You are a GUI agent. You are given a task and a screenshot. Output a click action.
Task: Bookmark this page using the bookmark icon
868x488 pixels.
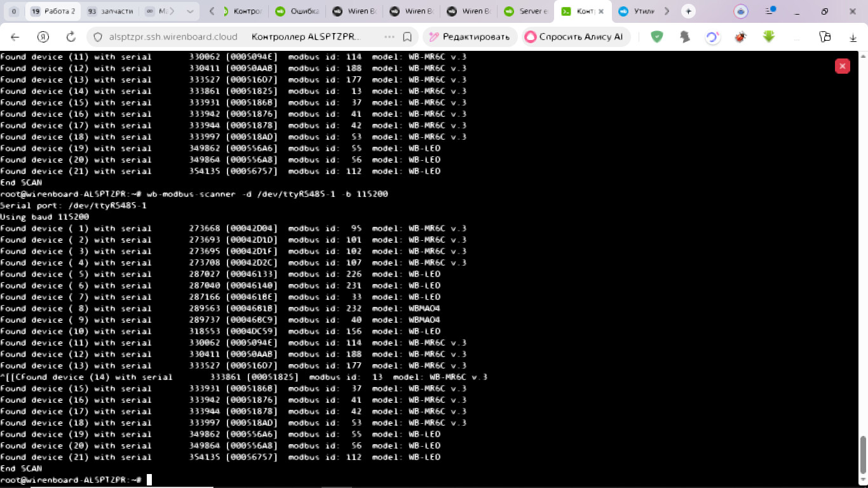pyautogui.click(x=407, y=37)
